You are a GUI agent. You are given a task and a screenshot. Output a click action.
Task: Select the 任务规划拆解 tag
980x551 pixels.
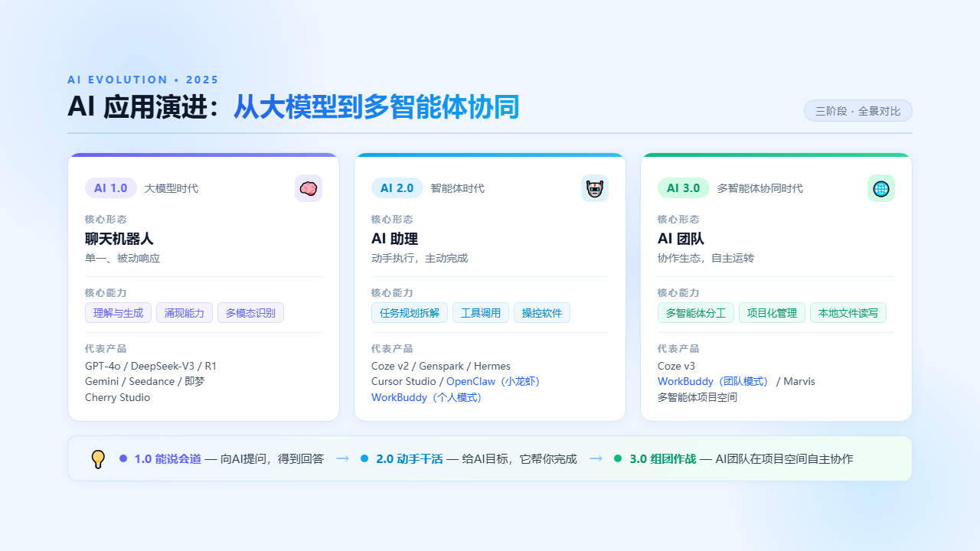point(410,313)
